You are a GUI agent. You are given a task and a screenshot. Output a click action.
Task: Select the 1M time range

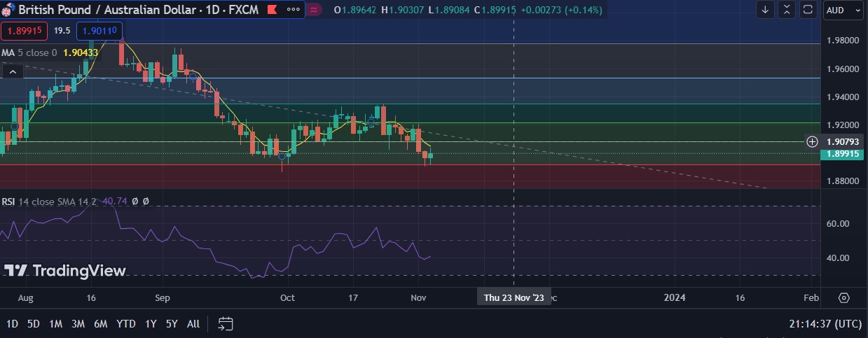[x=56, y=323]
